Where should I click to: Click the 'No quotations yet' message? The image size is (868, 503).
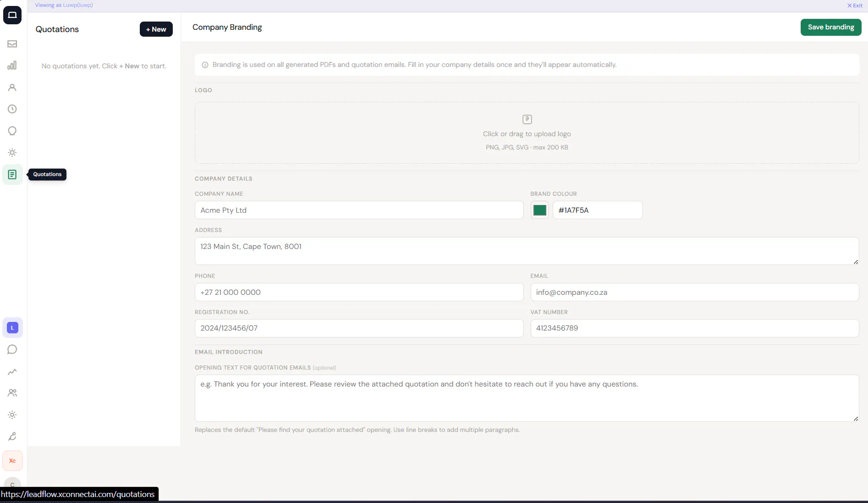pyautogui.click(x=104, y=66)
